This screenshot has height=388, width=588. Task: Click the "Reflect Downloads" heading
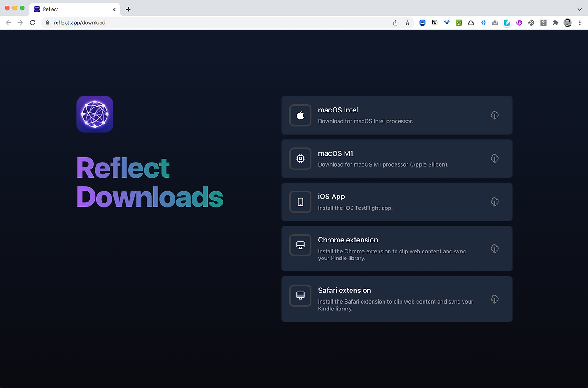coord(150,182)
